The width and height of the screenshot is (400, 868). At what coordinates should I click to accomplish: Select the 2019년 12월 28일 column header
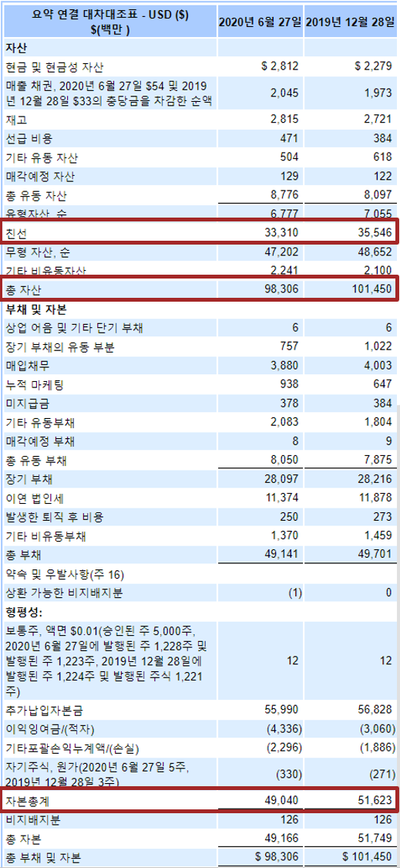349,22
